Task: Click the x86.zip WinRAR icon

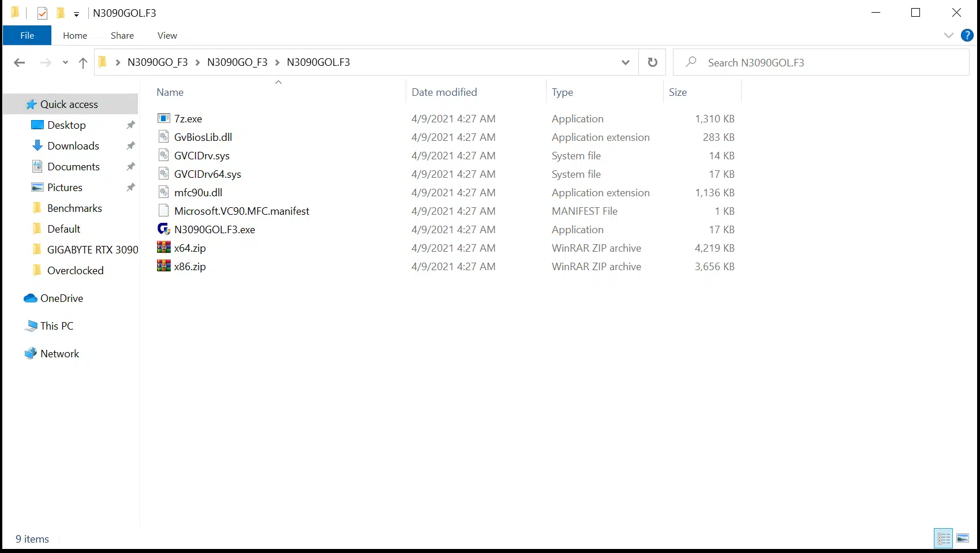Action: pos(164,266)
